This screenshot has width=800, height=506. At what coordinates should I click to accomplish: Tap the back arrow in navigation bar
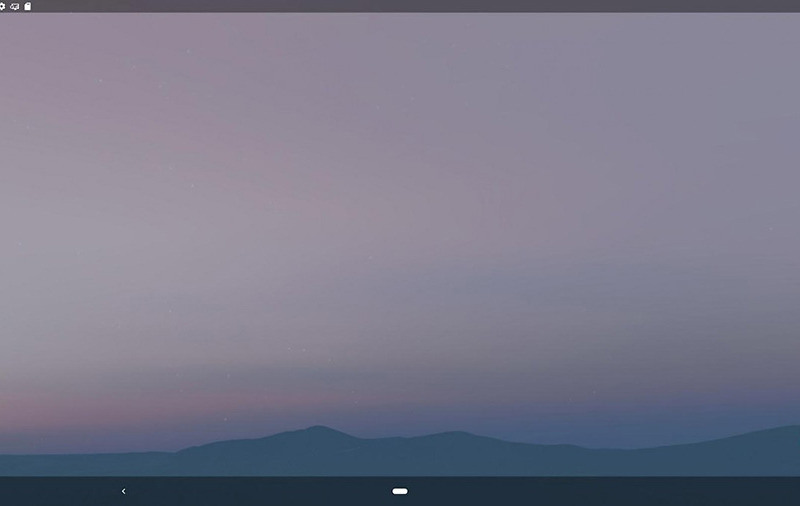click(x=123, y=491)
